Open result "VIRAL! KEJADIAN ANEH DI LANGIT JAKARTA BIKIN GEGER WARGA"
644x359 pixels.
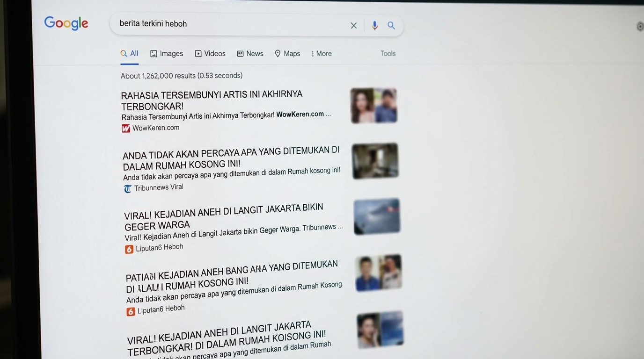click(224, 217)
